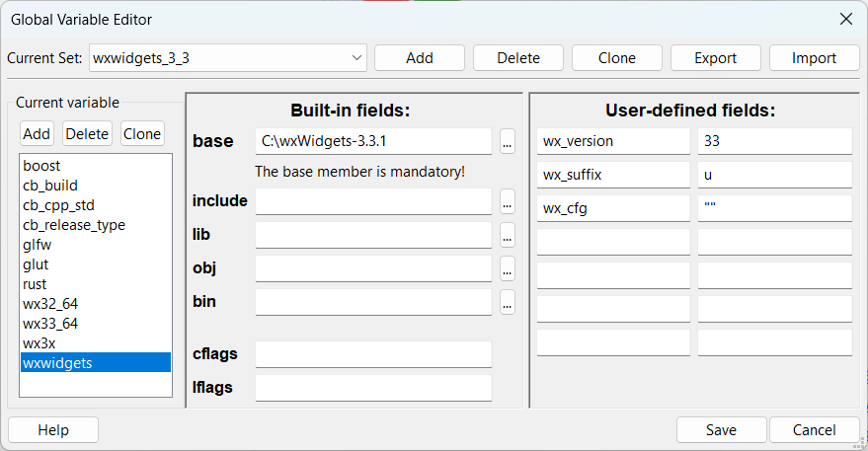Browse for the include folder
This screenshot has width=868, height=451.
(507, 201)
